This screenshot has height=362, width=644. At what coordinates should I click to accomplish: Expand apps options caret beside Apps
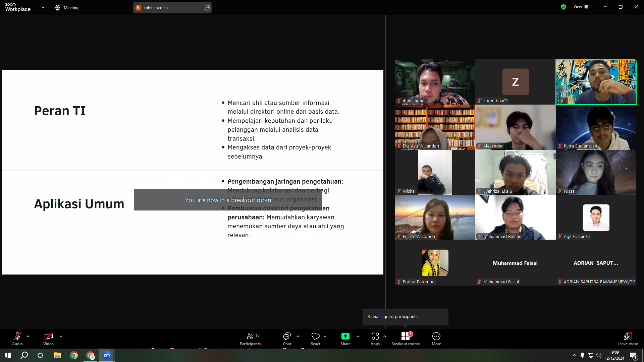385,336
